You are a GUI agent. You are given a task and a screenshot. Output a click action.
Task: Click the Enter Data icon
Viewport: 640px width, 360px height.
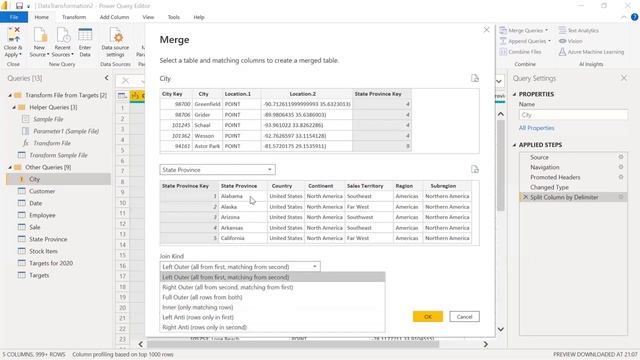(85, 35)
